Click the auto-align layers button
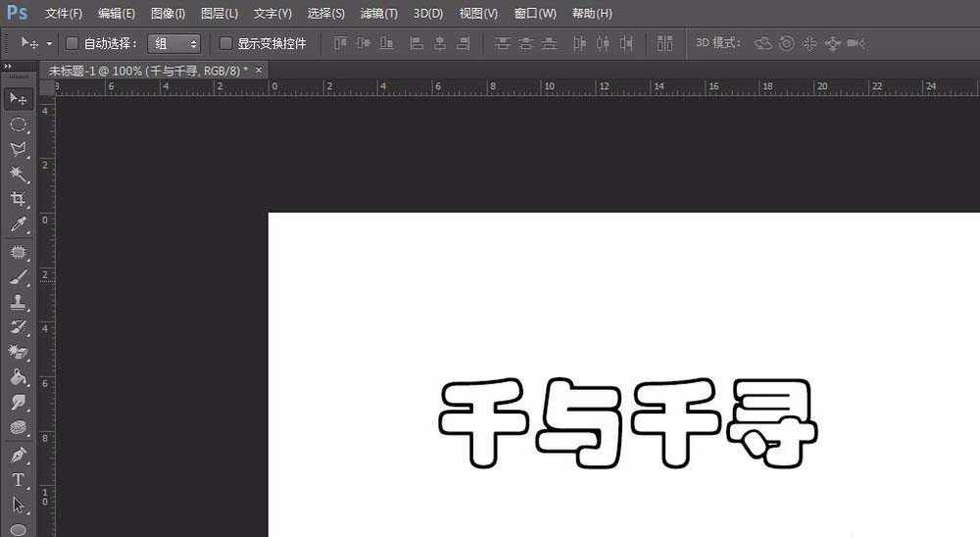This screenshot has height=537, width=980. click(665, 43)
